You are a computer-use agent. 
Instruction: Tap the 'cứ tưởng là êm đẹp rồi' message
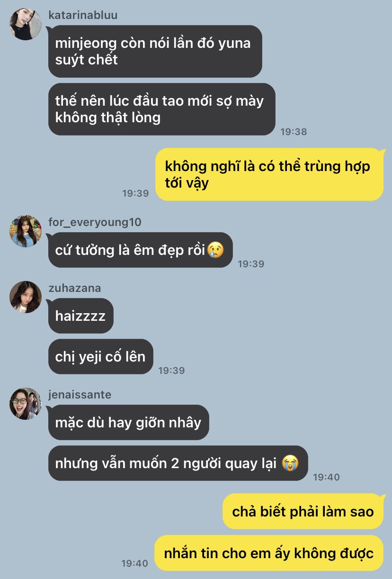pyautogui.click(x=141, y=250)
